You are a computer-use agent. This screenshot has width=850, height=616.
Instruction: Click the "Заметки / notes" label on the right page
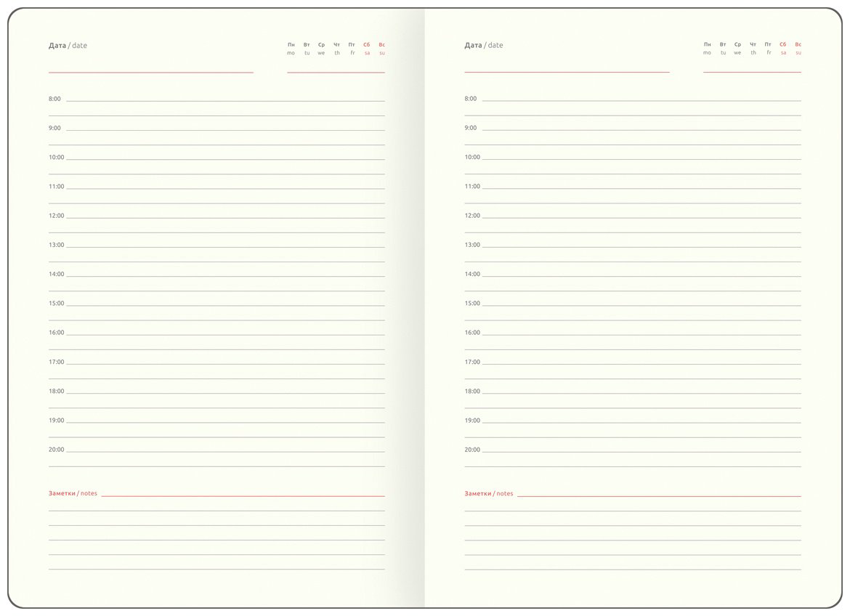coord(488,493)
